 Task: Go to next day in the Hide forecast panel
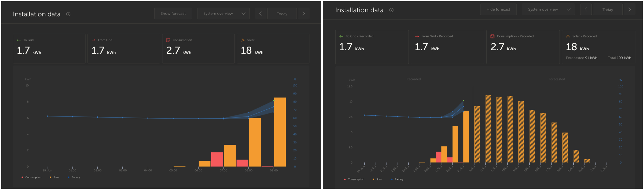[x=629, y=10]
